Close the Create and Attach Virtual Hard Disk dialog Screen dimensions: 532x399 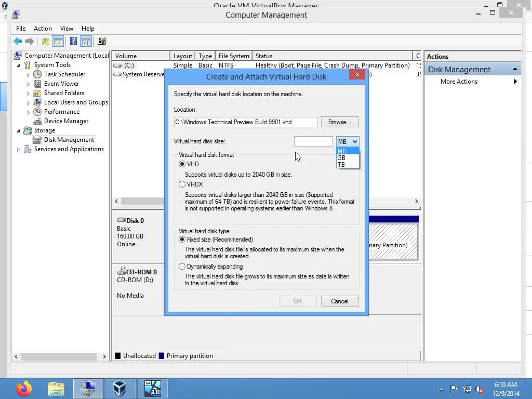tap(357, 75)
